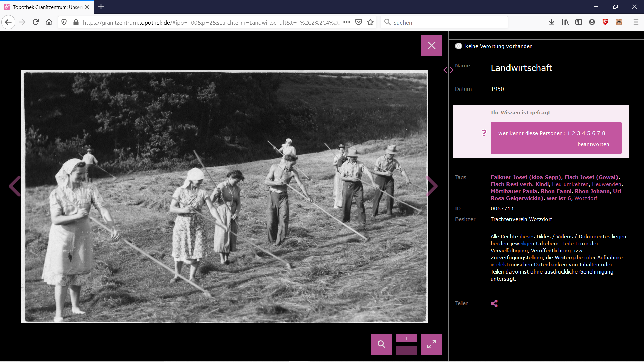Zoom out with the minus button
Image resolution: width=644 pixels, height=362 pixels.
[407, 351]
